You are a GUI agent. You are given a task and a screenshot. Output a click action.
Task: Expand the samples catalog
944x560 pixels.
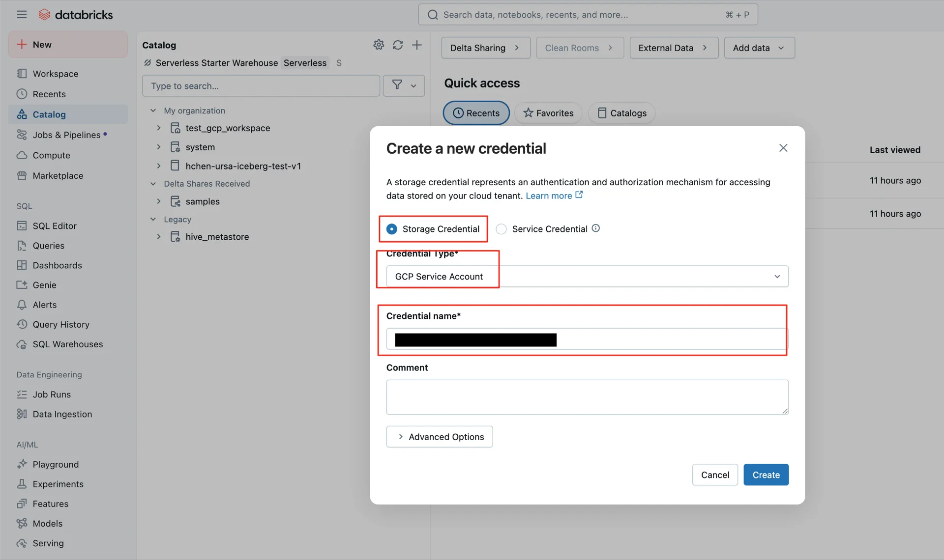(x=159, y=201)
